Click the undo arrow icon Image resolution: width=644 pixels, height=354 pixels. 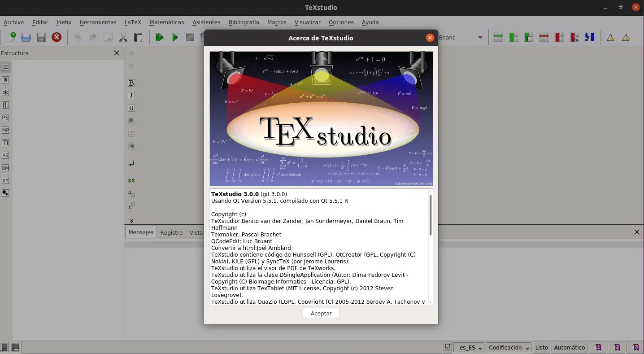click(78, 37)
